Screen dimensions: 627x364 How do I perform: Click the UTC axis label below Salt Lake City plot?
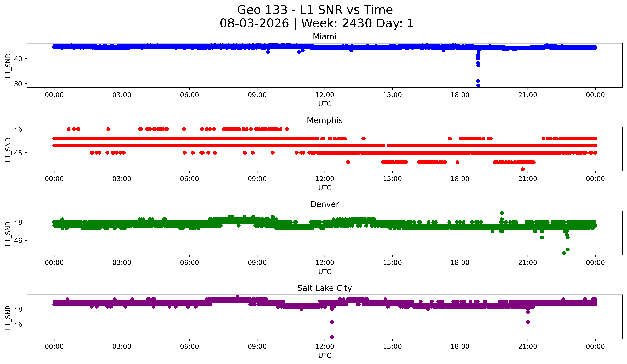click(x=325, y=356)
